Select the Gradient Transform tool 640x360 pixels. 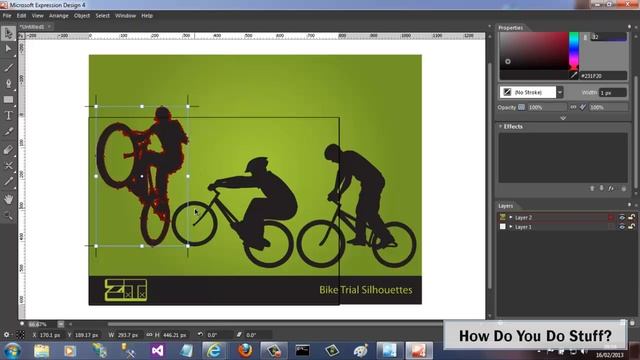(8, 182)
